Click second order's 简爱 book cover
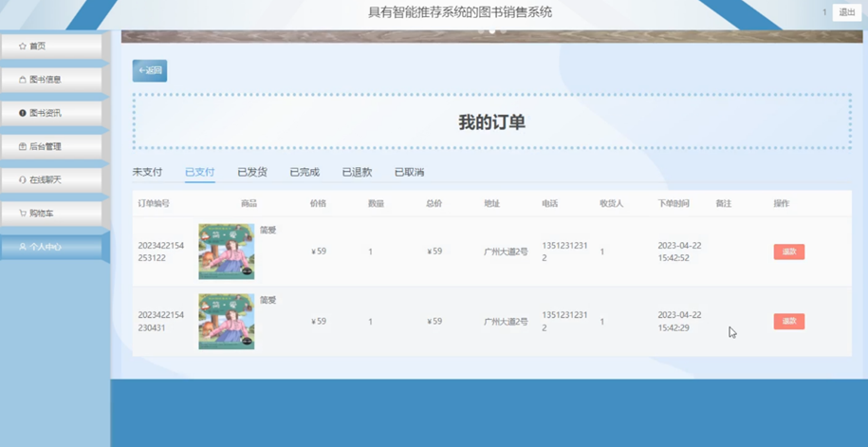 pos(227,322)
